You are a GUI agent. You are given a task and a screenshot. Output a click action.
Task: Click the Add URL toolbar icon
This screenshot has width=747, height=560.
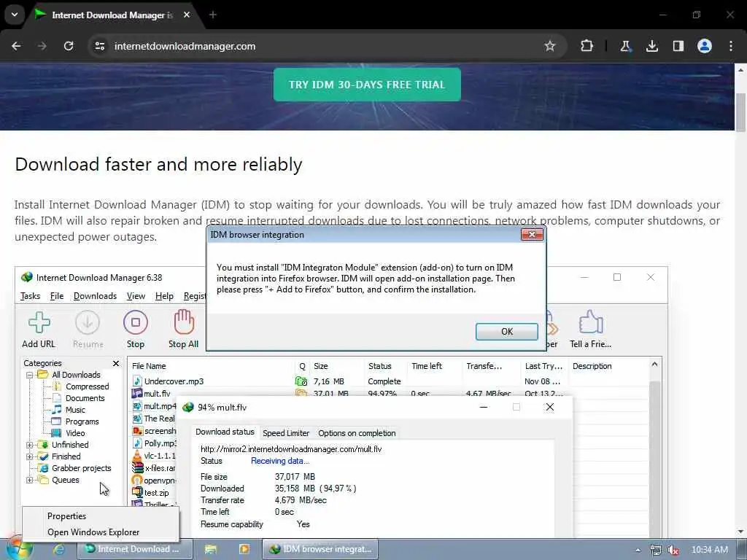39,330
